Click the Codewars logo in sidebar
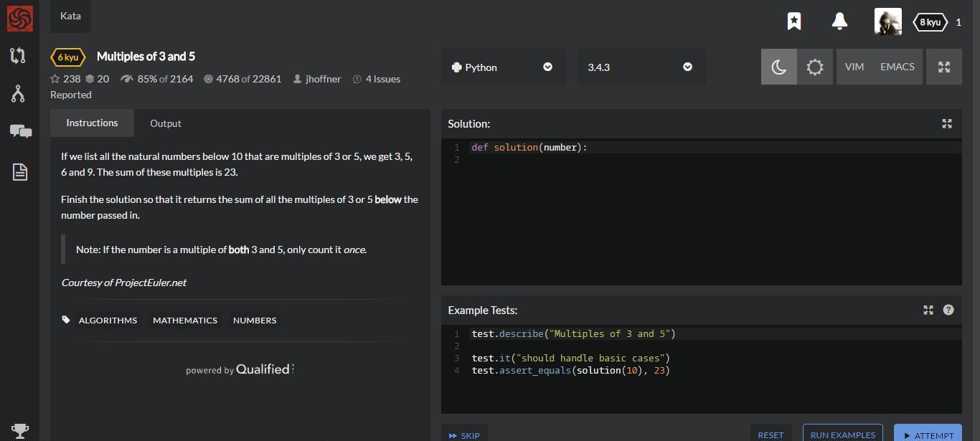Screen dimensions: 980x441 pyautogui.click(x=19, y=19)
